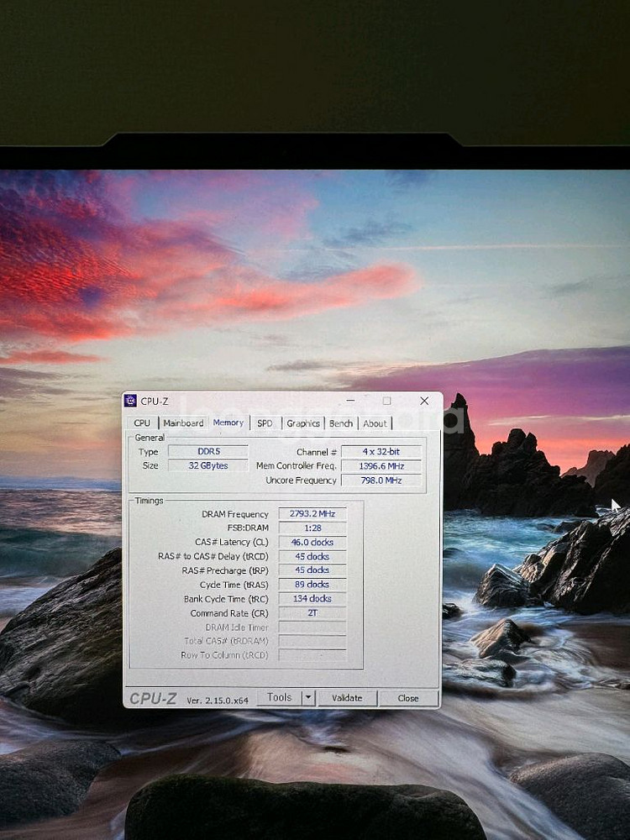
Task: Click the Command Rate 2T field
Action: [x=312, y=613]
